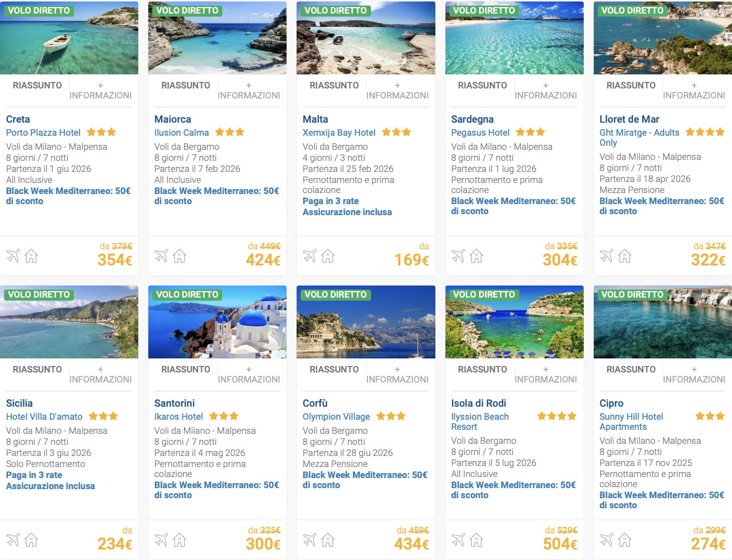This screenshot has height=560, width=732.
Task: Open the Corfù deal by clicking its beach photo
Action: [x=365, y=322]
